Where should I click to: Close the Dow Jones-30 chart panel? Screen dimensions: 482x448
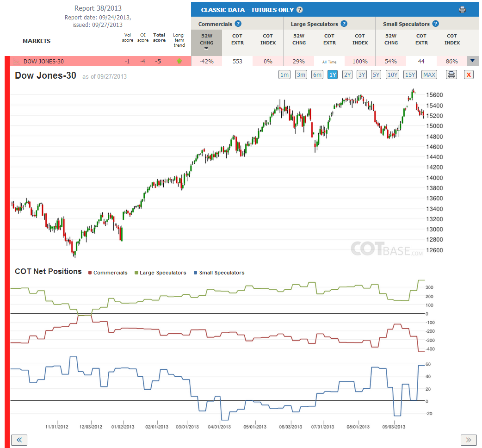pos(469,75)
